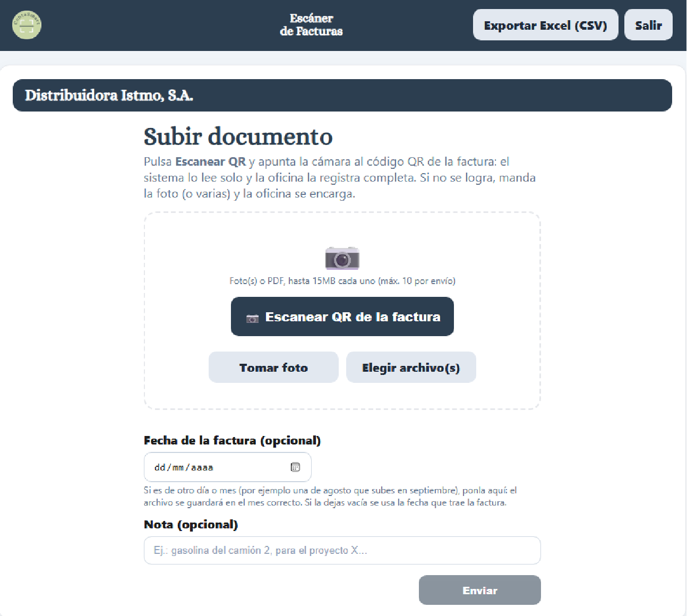
Task: Click the Escáner de Facturas title
Action: coord(311,25)
